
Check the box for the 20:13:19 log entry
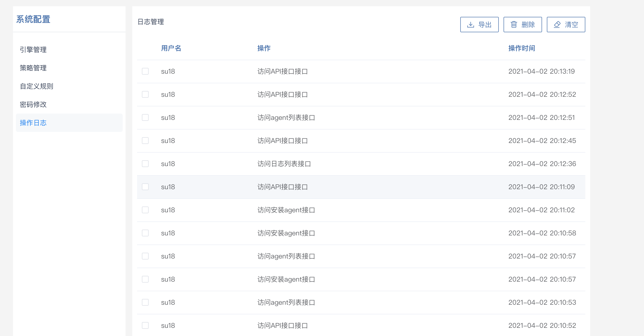[x=145, y=71]
